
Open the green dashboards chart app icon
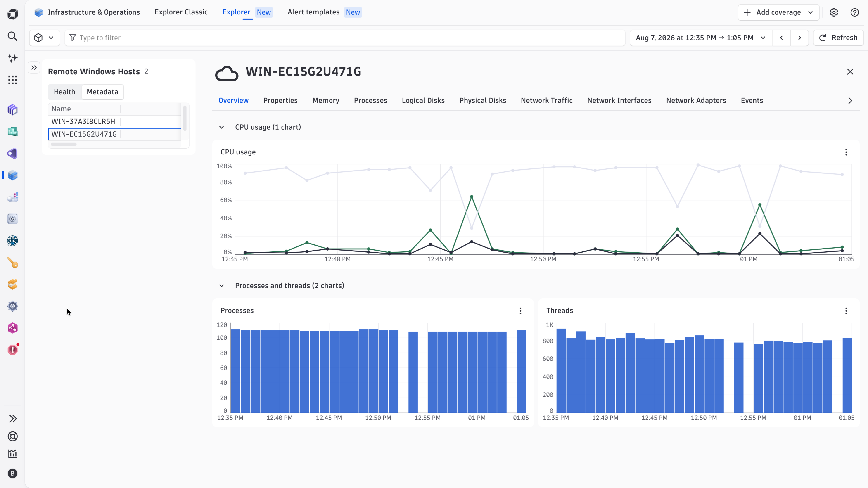(12, 131)
